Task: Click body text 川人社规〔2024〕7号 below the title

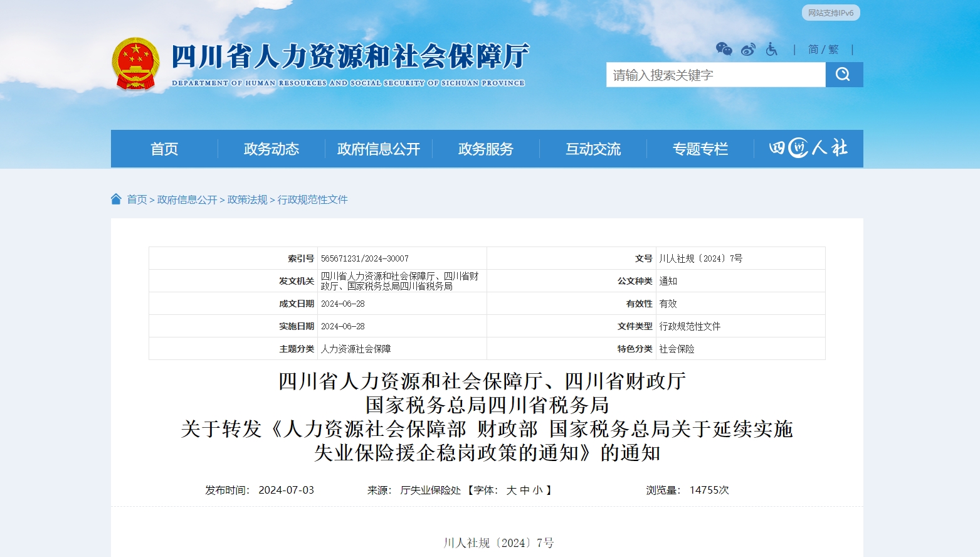Action: pyautogui.click(x=499, y=543)
